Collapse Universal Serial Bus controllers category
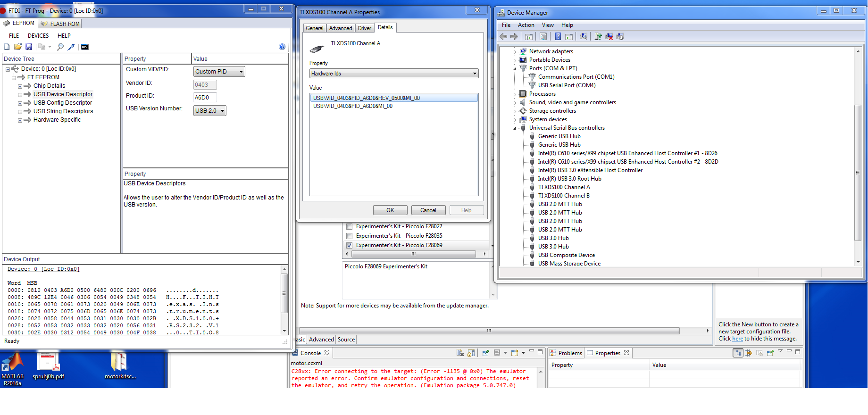Viewport: 868px width, 415px height. [x=515, y=128]
